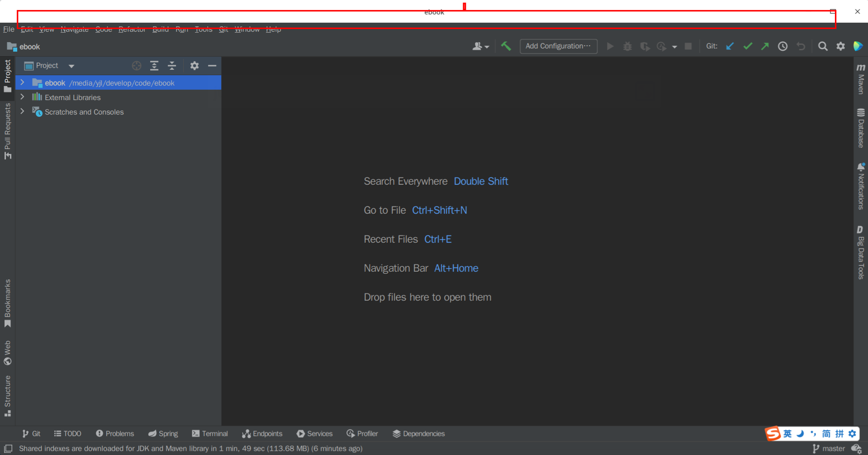Toggle the Bookmarks tool window
Screen dimensions: 868x455
pyautogui.click(x=8, y=303)
